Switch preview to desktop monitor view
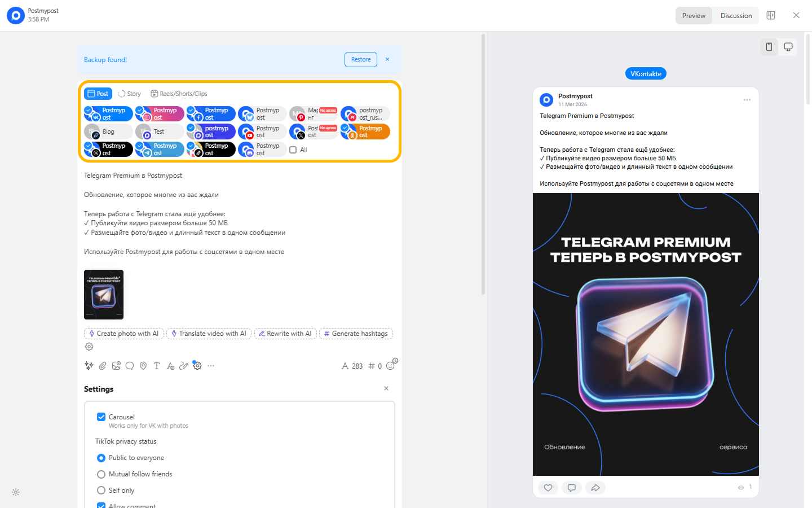The image size is (812, 508). point(788,47)
